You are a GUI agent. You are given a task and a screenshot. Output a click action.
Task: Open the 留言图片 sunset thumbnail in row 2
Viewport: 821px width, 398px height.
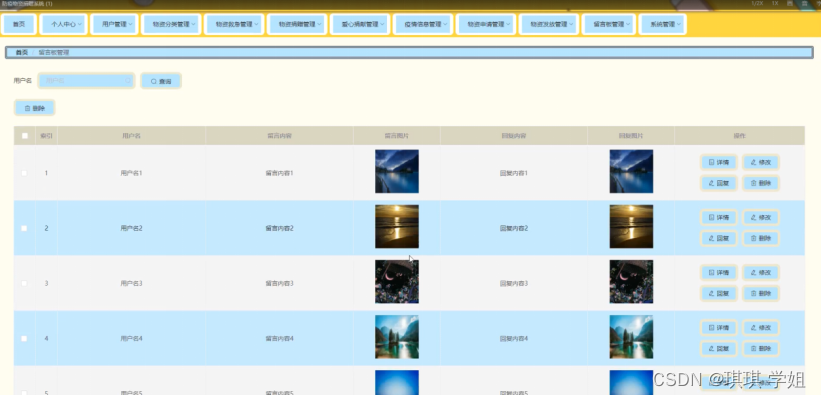click(x=397, y=226)
